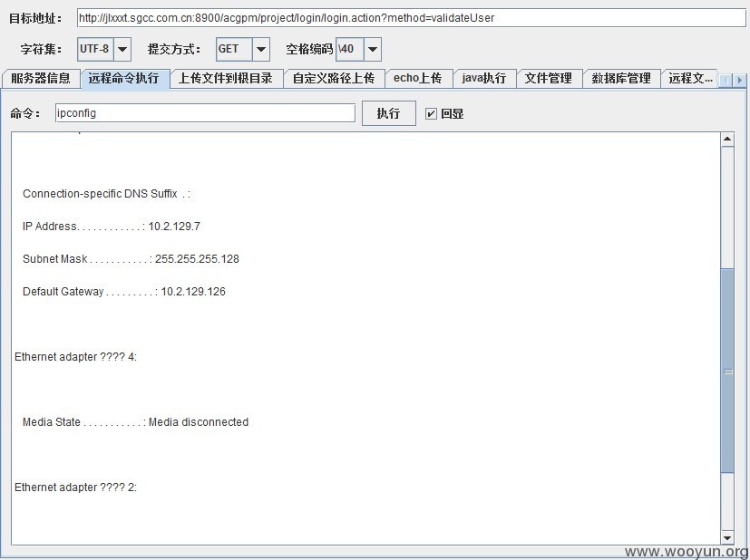Click the 执行 button

[x=389, y=113]
